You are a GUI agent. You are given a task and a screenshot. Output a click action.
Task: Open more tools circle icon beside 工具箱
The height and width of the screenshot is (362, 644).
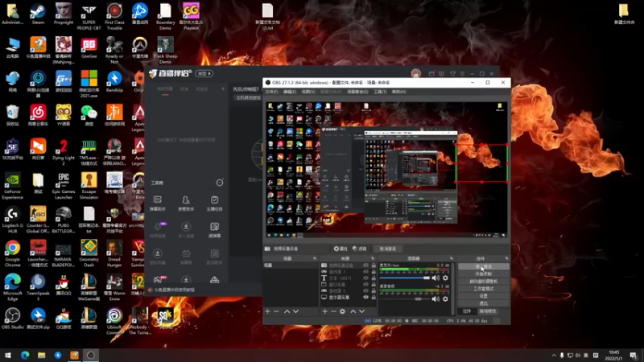(220, 183)
